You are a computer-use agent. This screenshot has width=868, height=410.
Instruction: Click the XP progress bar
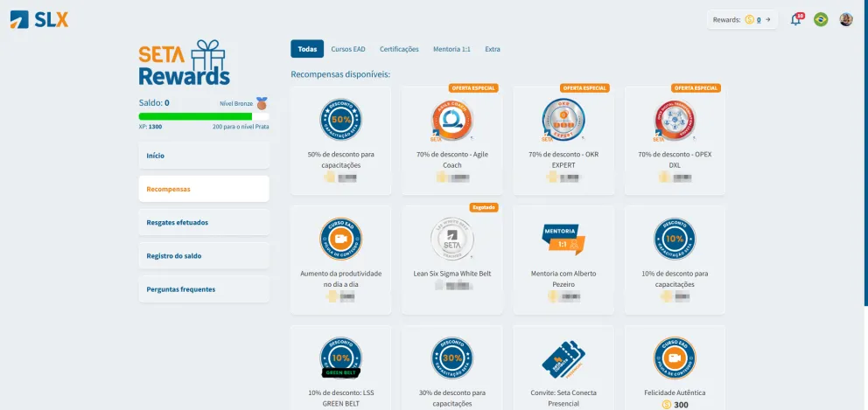204,116
